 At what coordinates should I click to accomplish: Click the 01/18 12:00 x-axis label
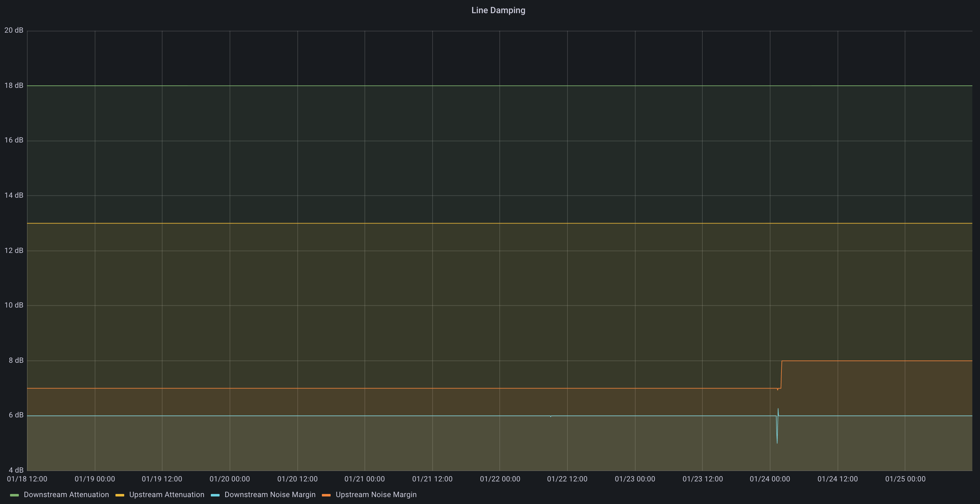pos(27,479)
